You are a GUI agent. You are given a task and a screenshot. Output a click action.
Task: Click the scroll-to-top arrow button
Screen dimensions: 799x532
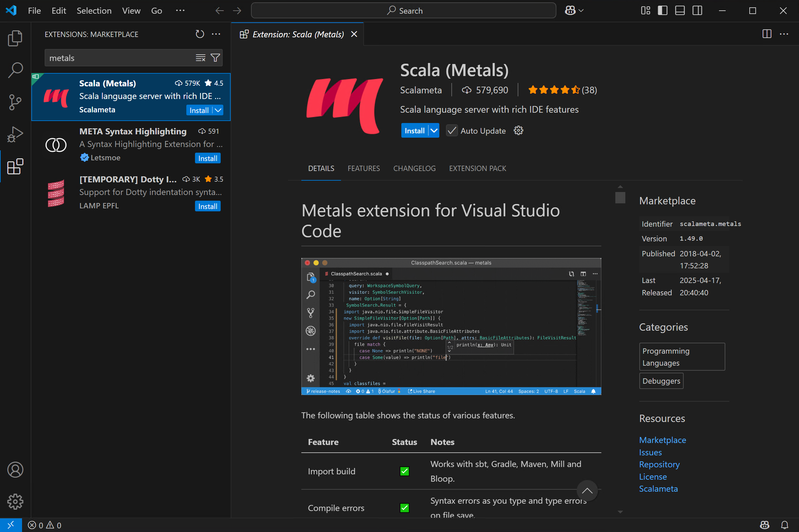pyautogui.click(x=587, y=491)
